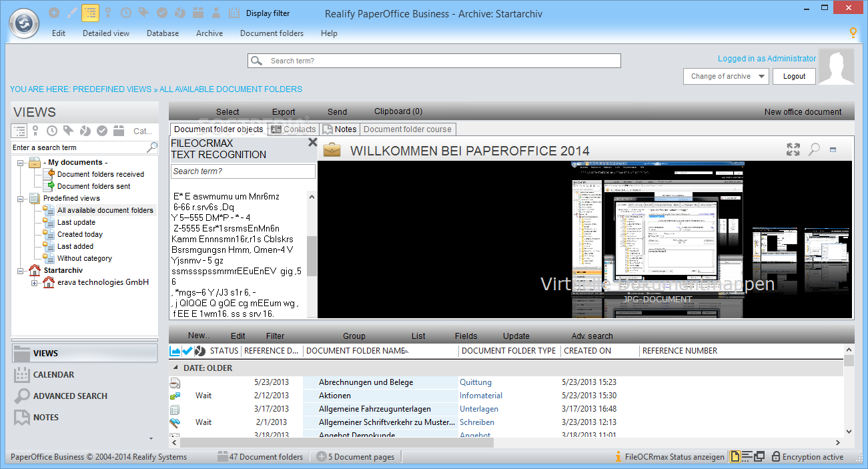
Task: Click the checkmark filter icon in Views panel
Action: click(102, 131)
